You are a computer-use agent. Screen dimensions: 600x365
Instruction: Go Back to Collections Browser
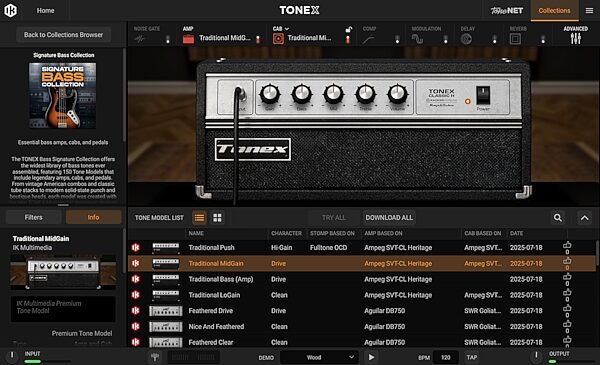(x=64, y=35)
